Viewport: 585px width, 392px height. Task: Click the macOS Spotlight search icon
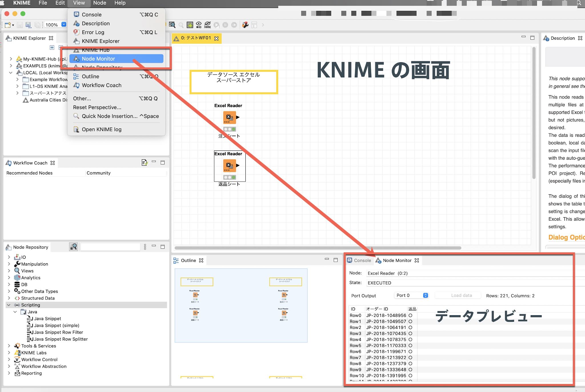pyautogui.click(x=579, y=3)
